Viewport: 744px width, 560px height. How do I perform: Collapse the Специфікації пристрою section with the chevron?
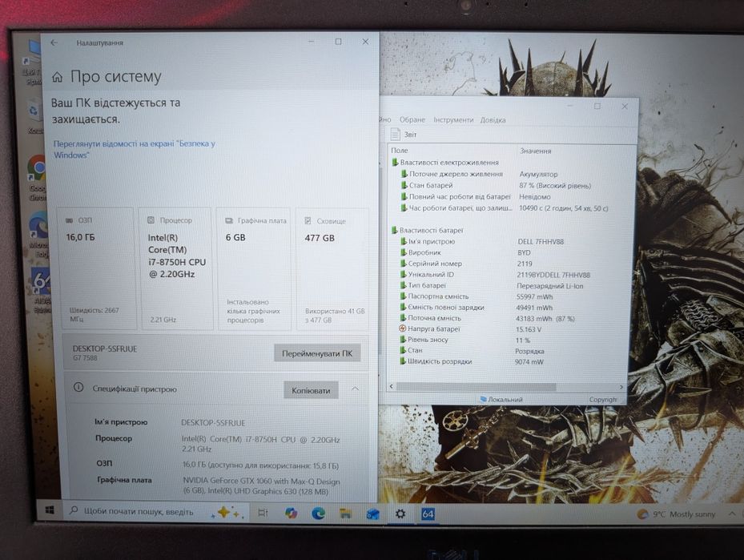coord(355,389)
